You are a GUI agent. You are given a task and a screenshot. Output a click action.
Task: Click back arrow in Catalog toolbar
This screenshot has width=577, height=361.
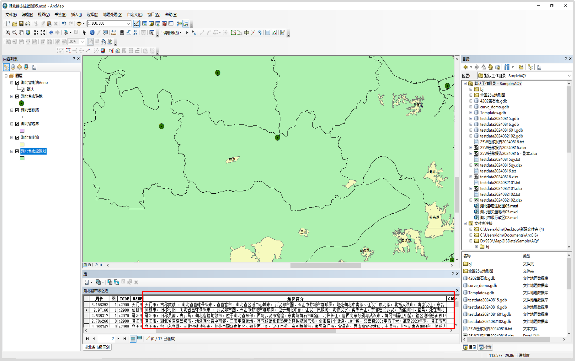coord(466,67)
